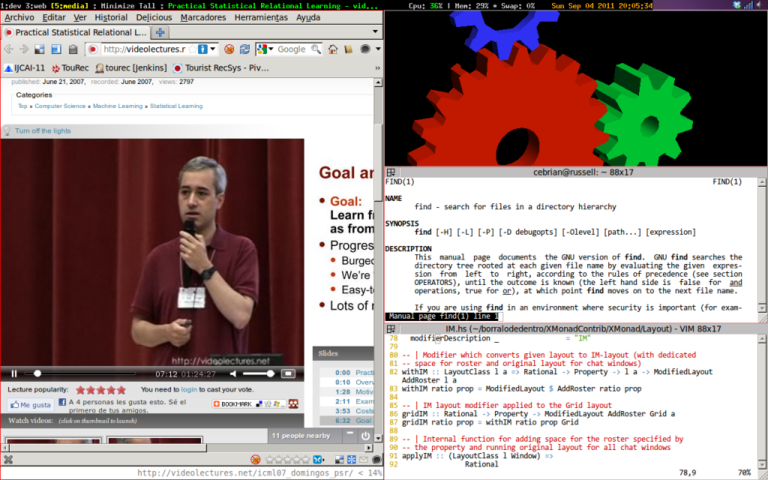Click the power icon in the nearby people bar
Viewport: 768px width, 480px height.
click(x=365, y=435)
